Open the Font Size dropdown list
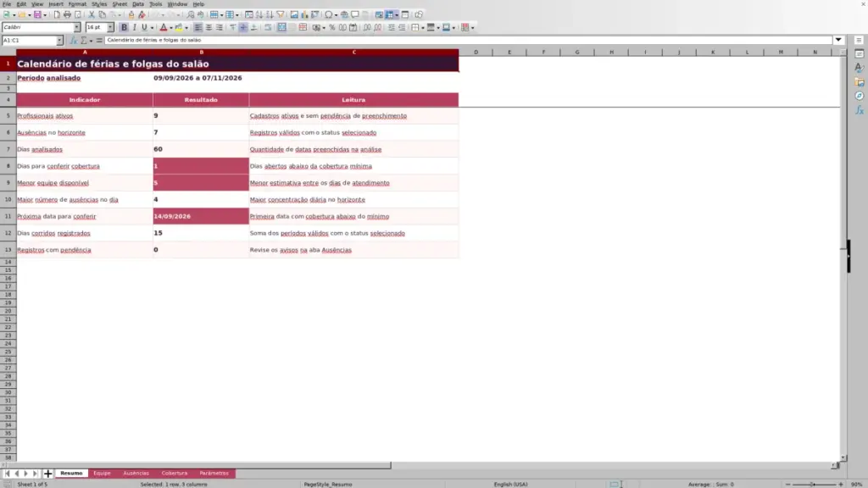This screenshot has height=488, width=868. [x=110, y=28]
